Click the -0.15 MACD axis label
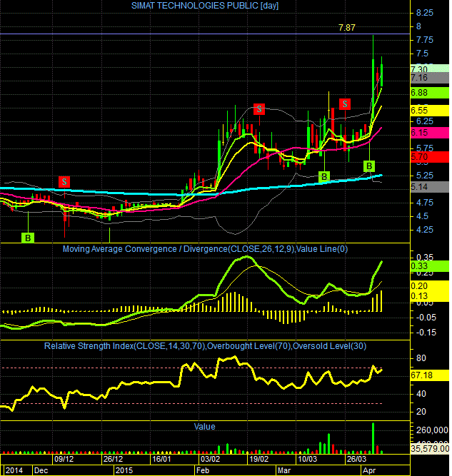The image size is (452, 476). coord(426,333)
